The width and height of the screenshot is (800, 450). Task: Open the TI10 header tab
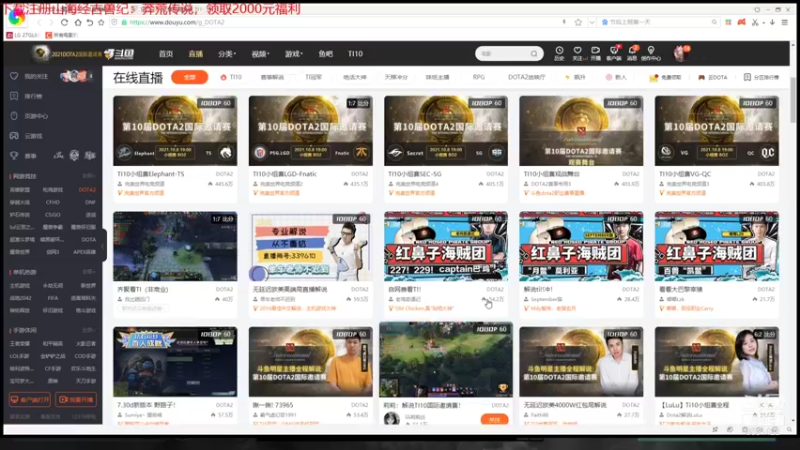point(355,54)
